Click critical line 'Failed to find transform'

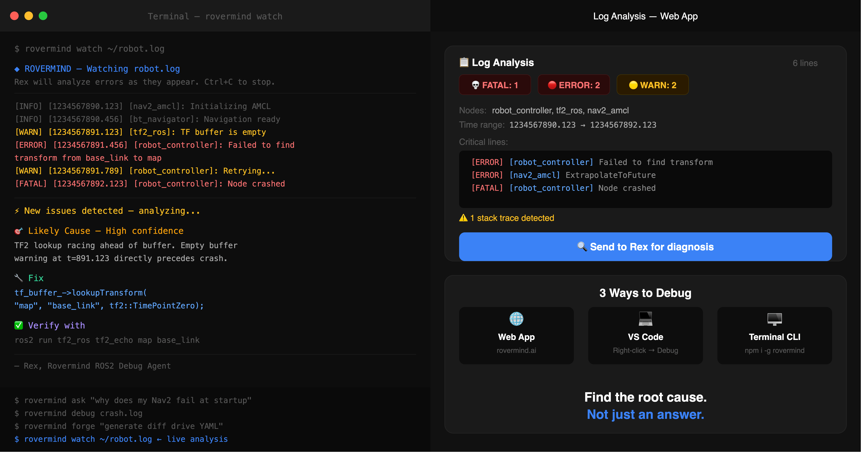click(x=592, y=162)
